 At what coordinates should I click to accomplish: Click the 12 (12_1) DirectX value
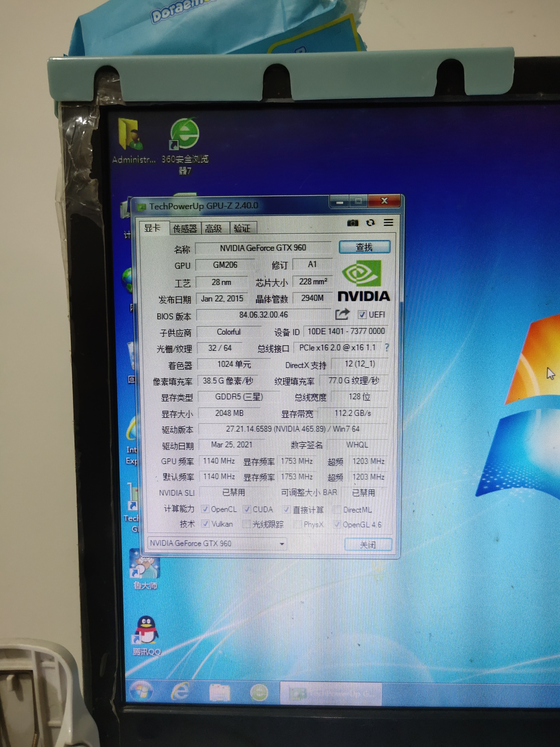coord(360,364)
